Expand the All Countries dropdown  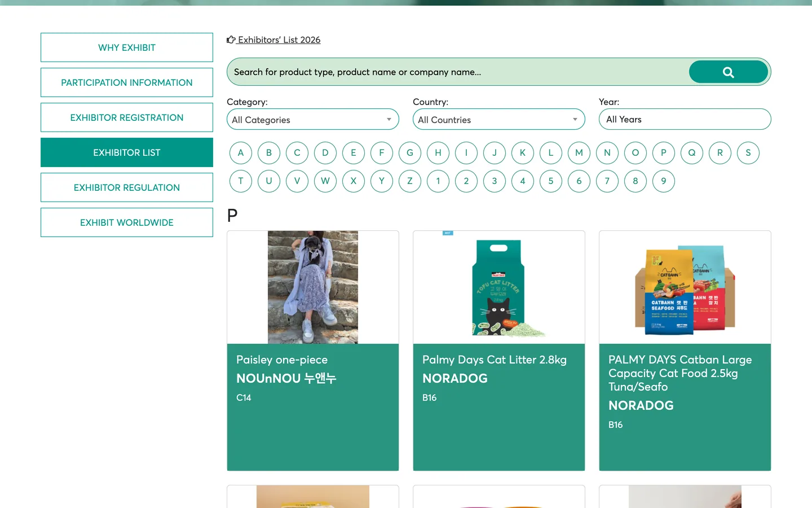click(499, 119)
